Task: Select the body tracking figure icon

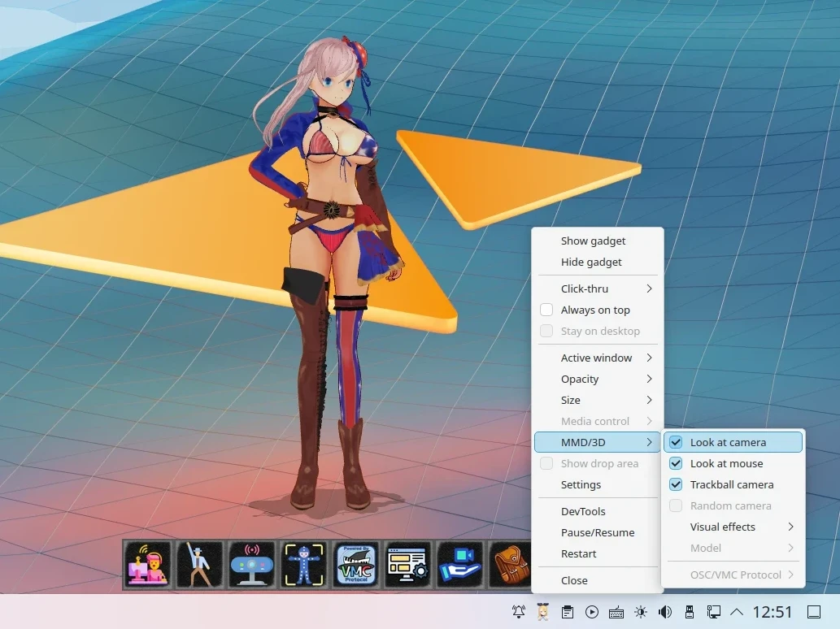Action: [304, 564]
